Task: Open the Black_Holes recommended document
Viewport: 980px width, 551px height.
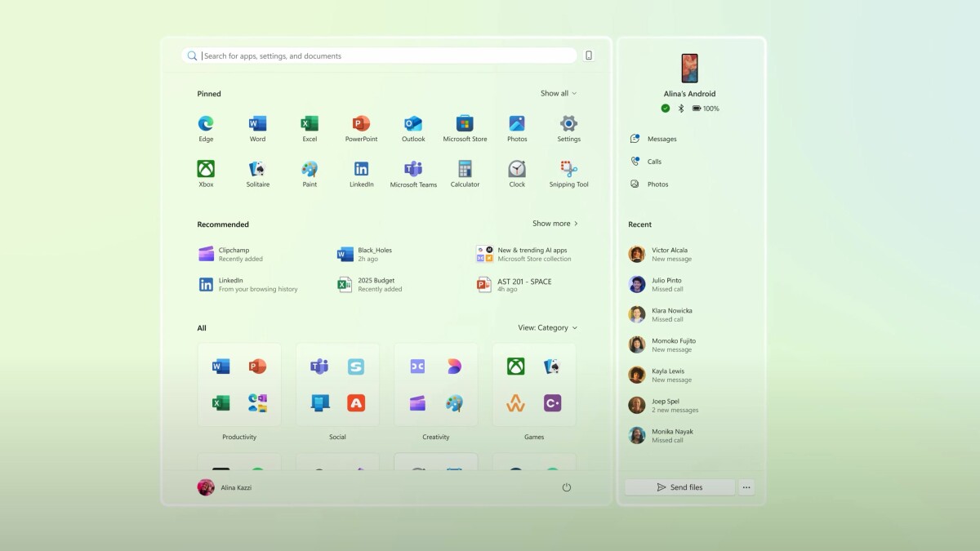Action: click(374, 255)
